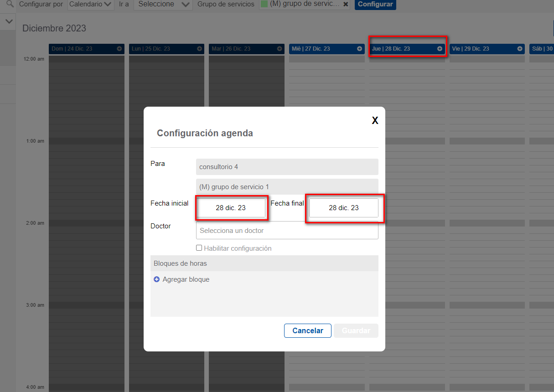Screen dimensions: 554x392
Task: Dismiss the Configuración agenda dialog with X
Action: pyautogui.click(x=375, y=120)
